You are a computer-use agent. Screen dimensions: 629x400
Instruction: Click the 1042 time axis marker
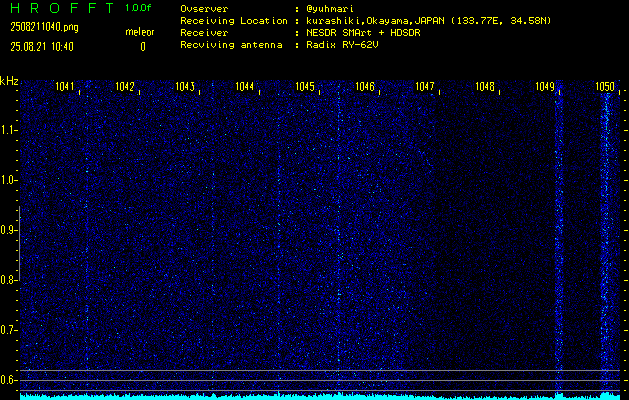point(125,86)
